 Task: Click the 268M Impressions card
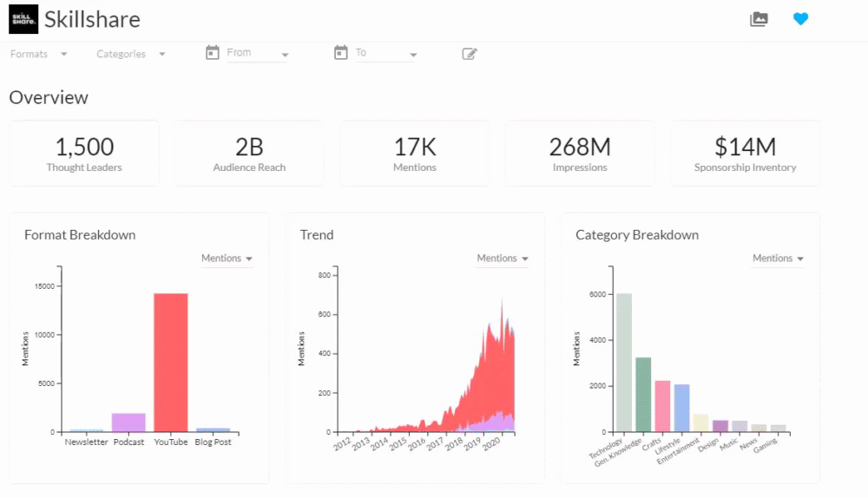pyautogui.click(x=580, y=154)
